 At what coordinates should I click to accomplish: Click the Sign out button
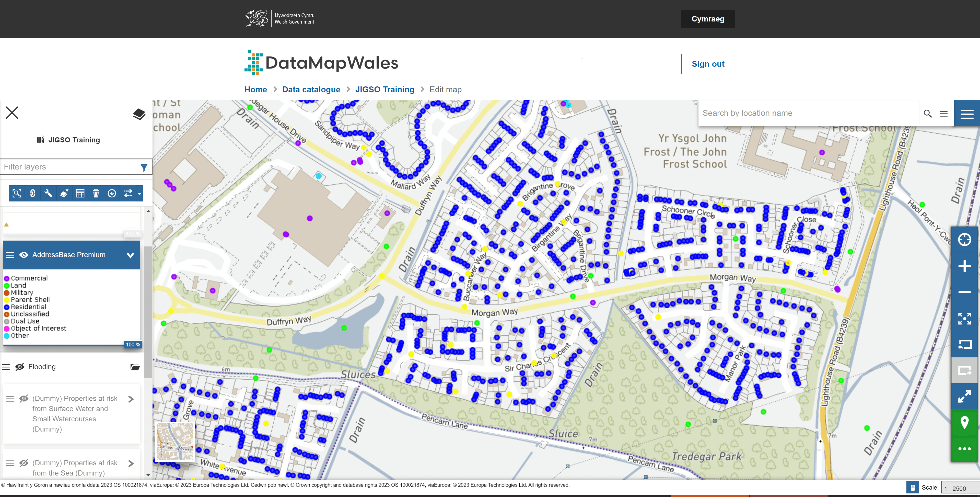(x=708, y=64)
